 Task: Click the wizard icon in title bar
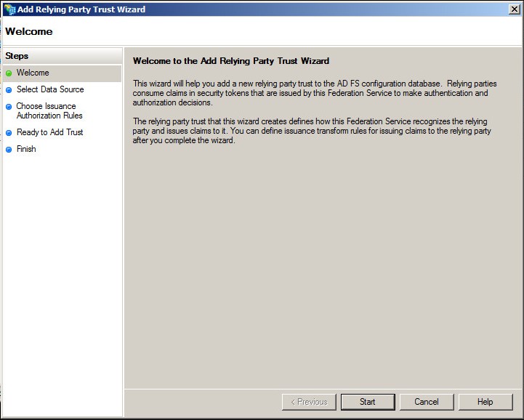pos(9,9)
